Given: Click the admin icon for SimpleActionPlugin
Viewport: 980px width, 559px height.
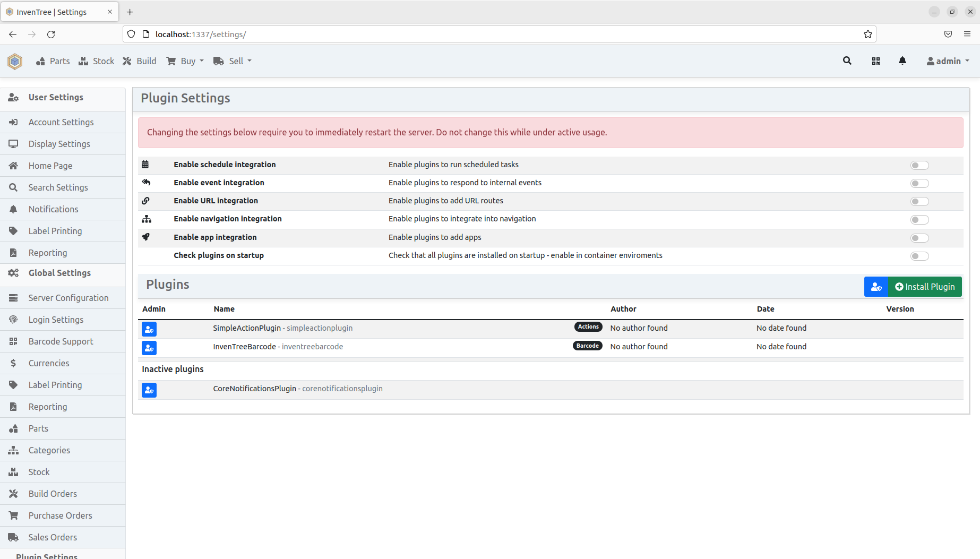Looking at the screenshot, I should pos(149,329).
